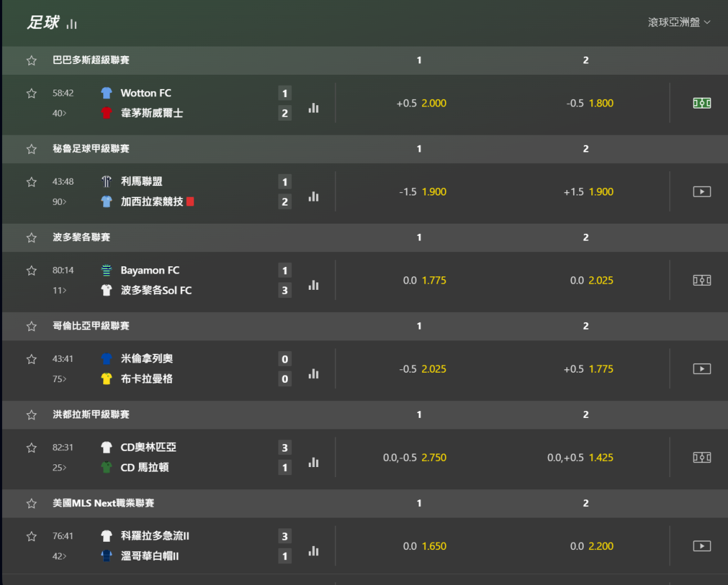Open pitch tracker for Bayamon FC match

tap(702, 280)
